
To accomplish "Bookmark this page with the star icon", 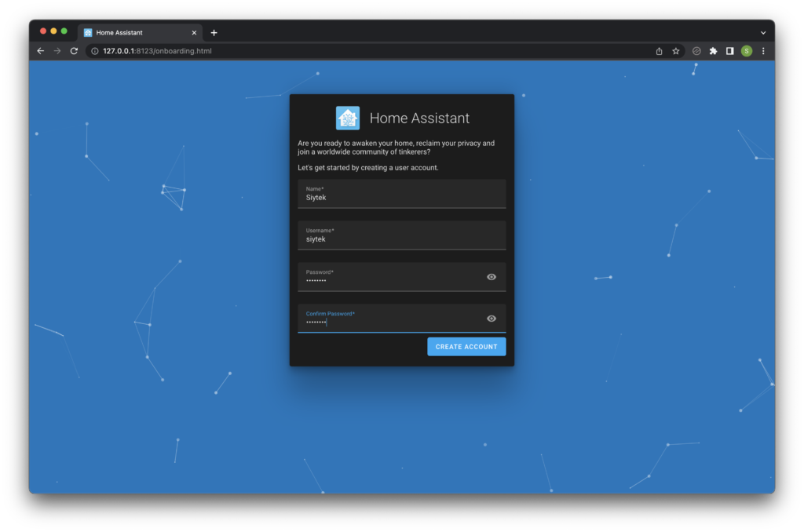I will click(x=676, y=51).
